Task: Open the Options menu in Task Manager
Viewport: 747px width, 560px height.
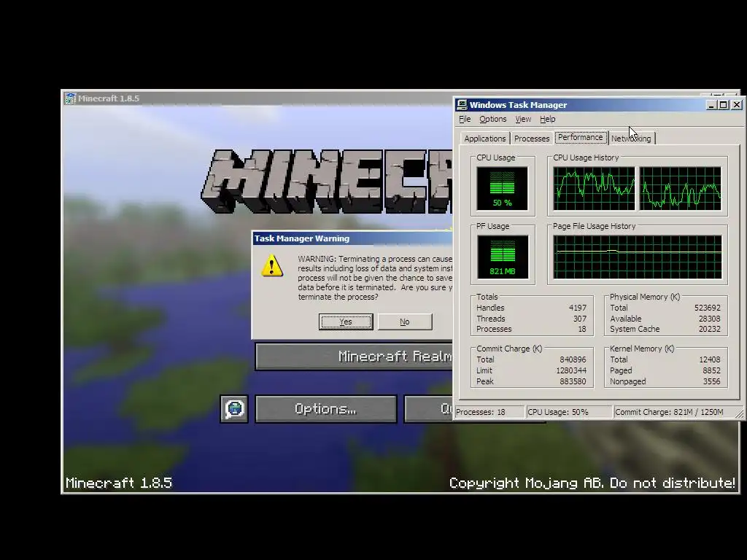Action: click(492, 119)
